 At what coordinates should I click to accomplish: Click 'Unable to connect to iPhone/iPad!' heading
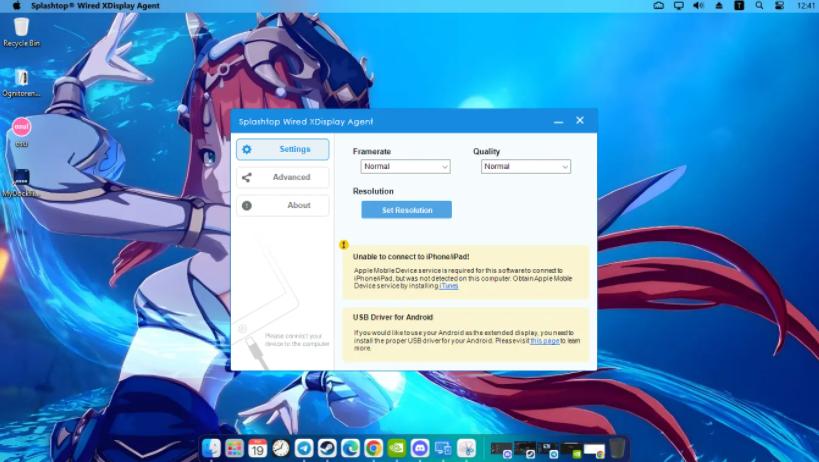[411, 257]
